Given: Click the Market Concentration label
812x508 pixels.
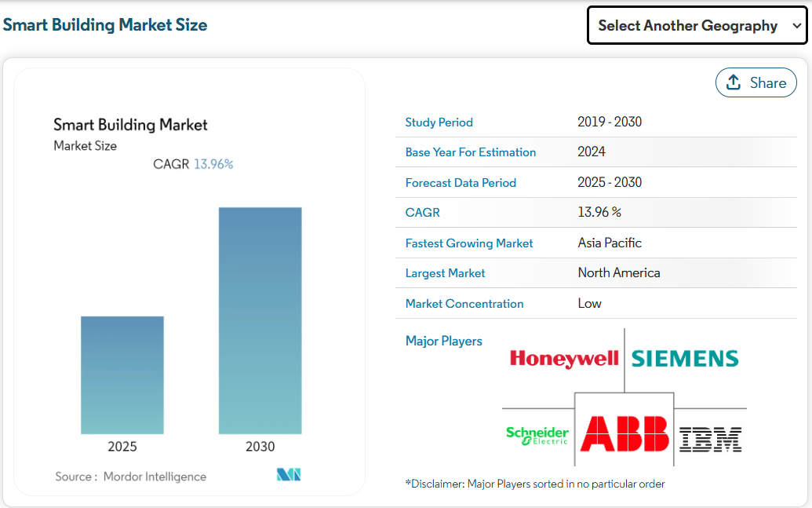Looking at the screenshot, I should pos(464,304).
